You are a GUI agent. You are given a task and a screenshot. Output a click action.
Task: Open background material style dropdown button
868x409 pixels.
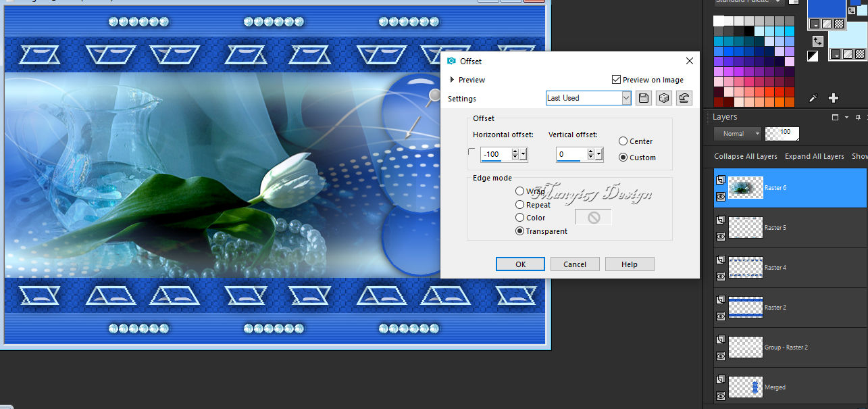pos(836,54)
